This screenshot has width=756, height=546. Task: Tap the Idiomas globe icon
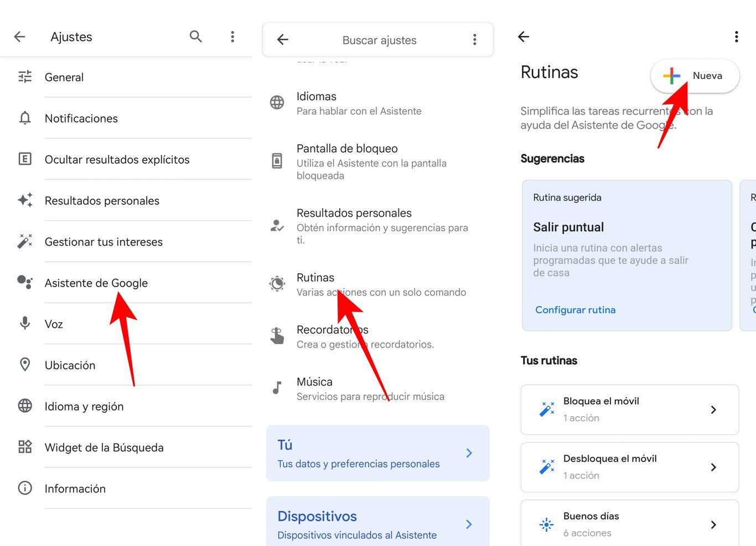(277, 102)
